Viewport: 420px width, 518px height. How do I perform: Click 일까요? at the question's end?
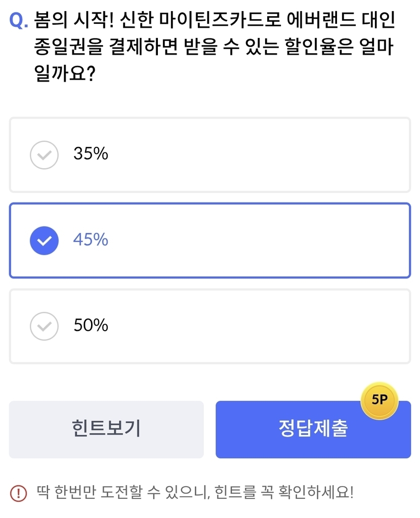[65, 75]
